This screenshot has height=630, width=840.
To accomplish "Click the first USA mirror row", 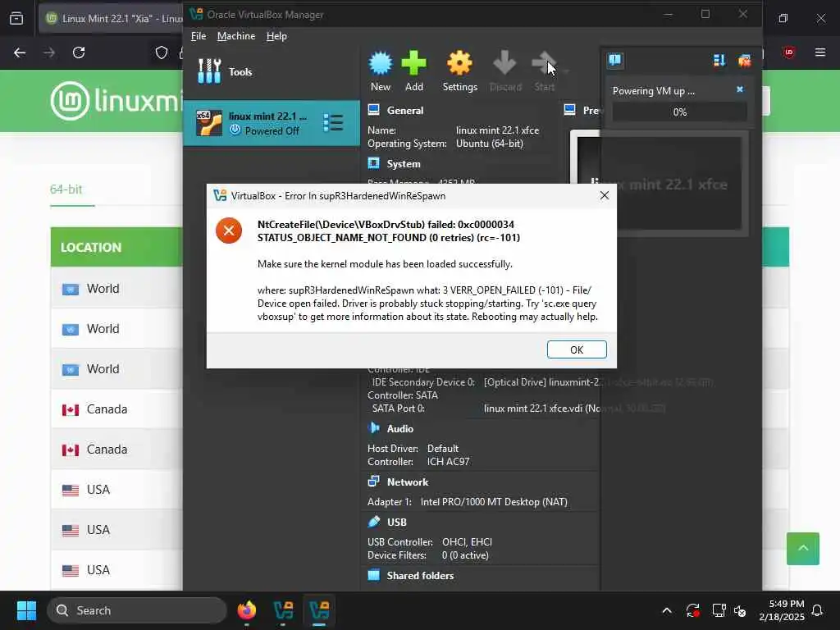I will tap(116, 489).
